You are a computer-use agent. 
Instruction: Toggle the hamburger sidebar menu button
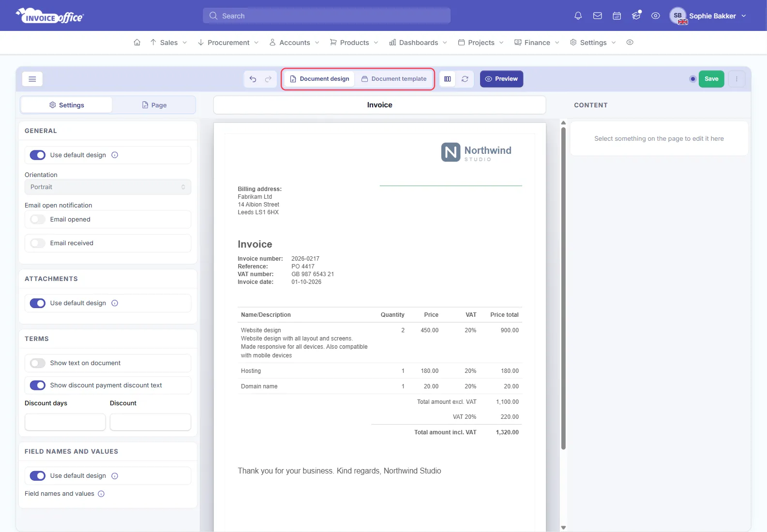[x=32, y=79]
